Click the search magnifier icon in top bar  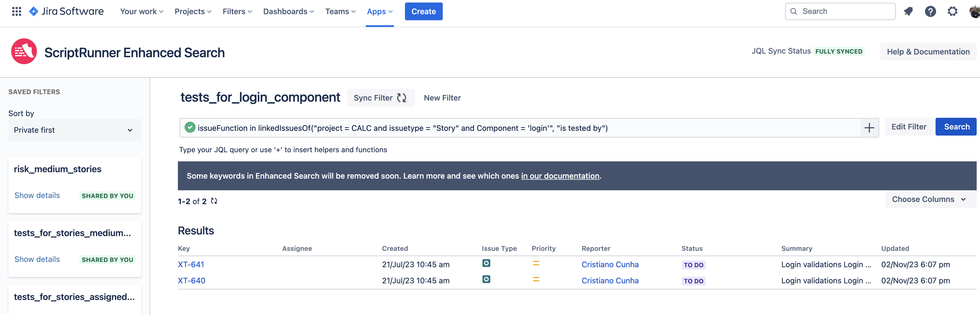pyautogui.click(x=794, y=11)
